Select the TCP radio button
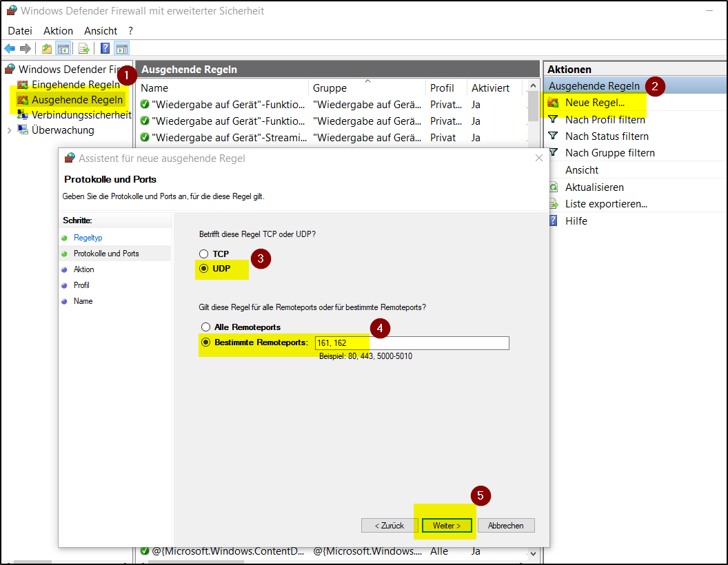Screen dimensions: 728x565 [x=204, y=254]
